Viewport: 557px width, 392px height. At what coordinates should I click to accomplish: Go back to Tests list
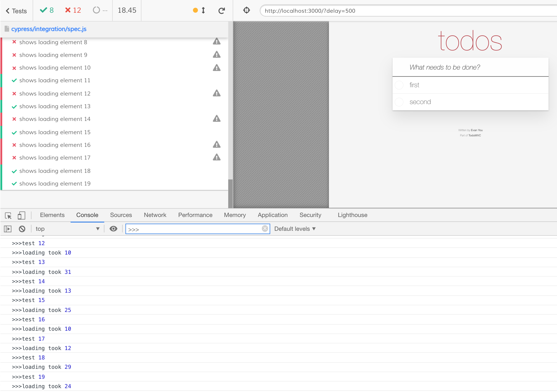click(x=16, y=11)
